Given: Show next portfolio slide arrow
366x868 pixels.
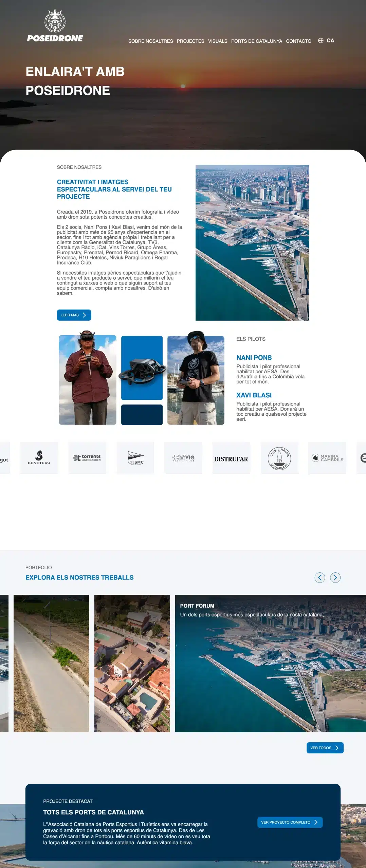Looking at the screenshot, I should click(x=335, y=577).
